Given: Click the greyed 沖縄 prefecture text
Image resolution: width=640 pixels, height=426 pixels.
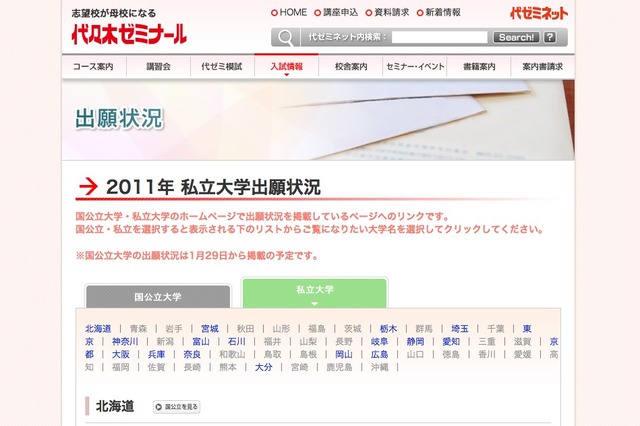Looking at the screenshot, I should coord(380,367).
